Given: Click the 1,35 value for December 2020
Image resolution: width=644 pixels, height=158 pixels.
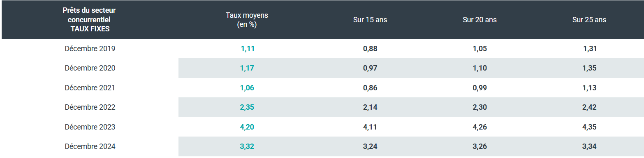Looking at the screenshot, I should (590, 68).
